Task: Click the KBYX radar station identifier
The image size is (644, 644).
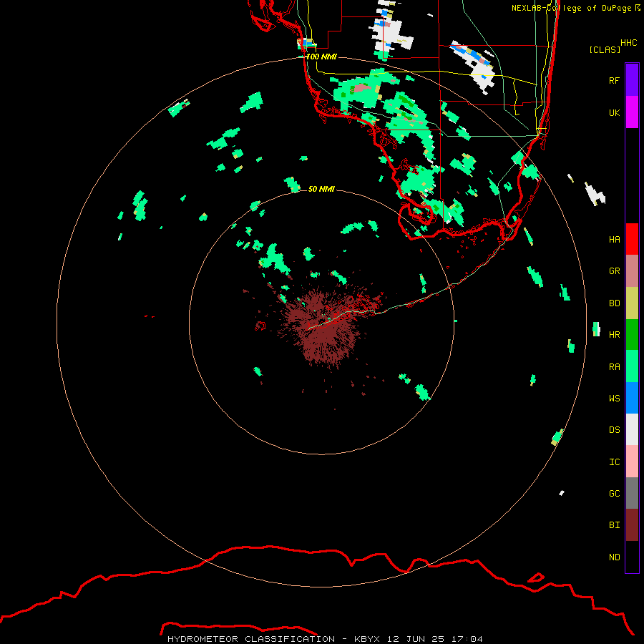Action: point(367,639)
